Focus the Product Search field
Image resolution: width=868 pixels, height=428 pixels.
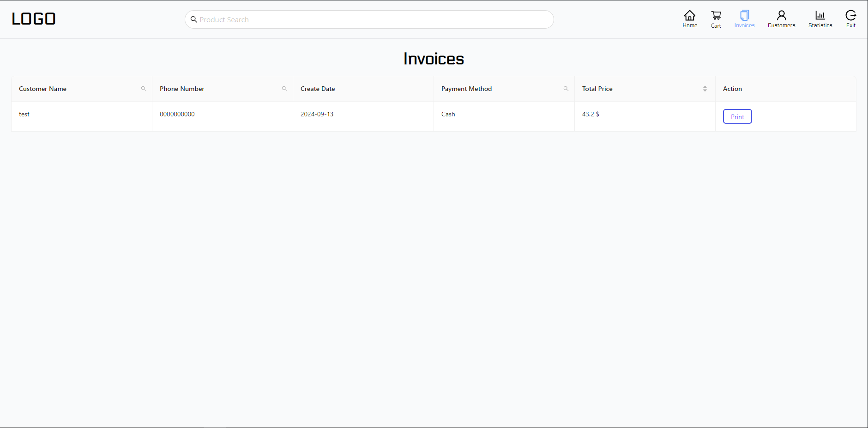(369, 19)
